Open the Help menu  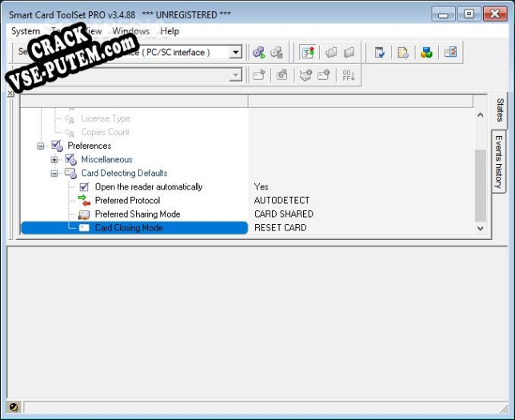point(170,31)
